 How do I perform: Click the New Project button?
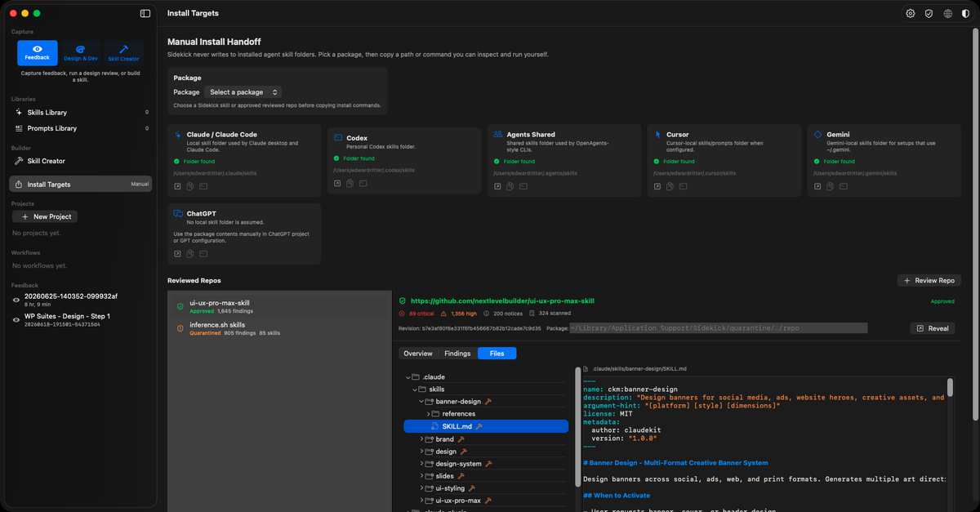click(45, 216)
